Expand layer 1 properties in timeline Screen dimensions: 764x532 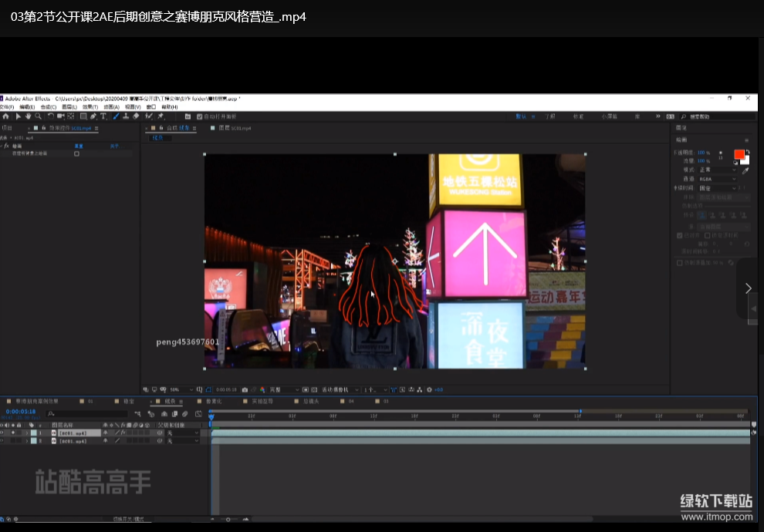click(27, 433)
